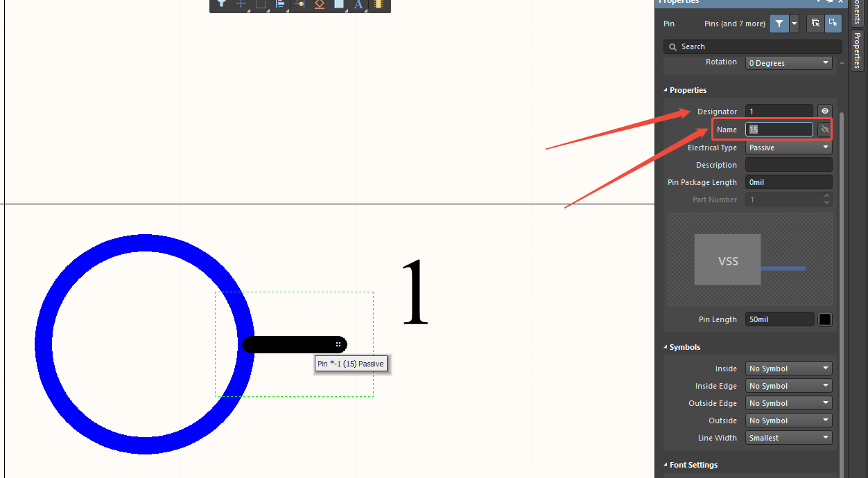Open the Electrical Type Passive dropdown
The width and height of the screenshot is (868, 478).
(x=789, y=148)
